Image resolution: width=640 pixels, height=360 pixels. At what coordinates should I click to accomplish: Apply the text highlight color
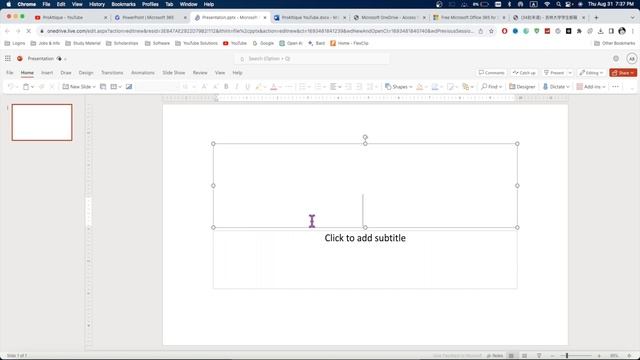tap(258, 87)
